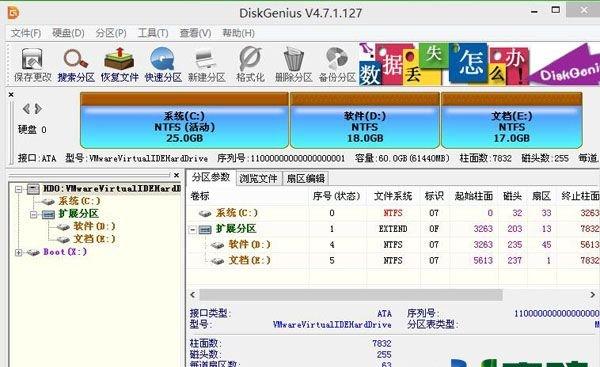This screenshot has width=600, height=367.
Task: Collapse 扩展分区 node in left tree
Action: coord(34,214)
